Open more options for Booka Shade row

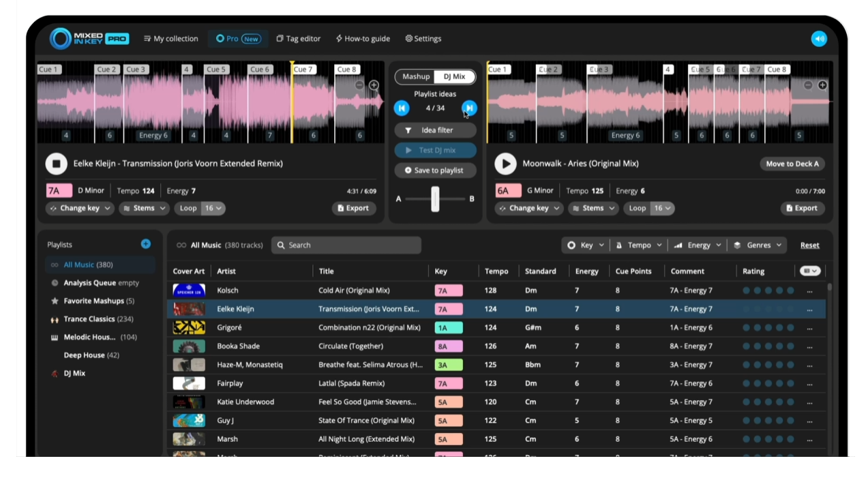tap(809, 346)
